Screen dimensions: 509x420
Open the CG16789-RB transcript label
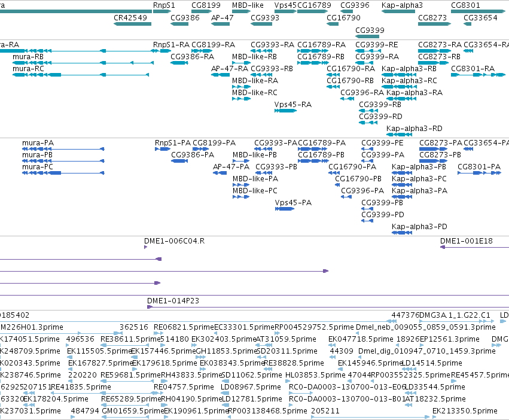point(321,56)
